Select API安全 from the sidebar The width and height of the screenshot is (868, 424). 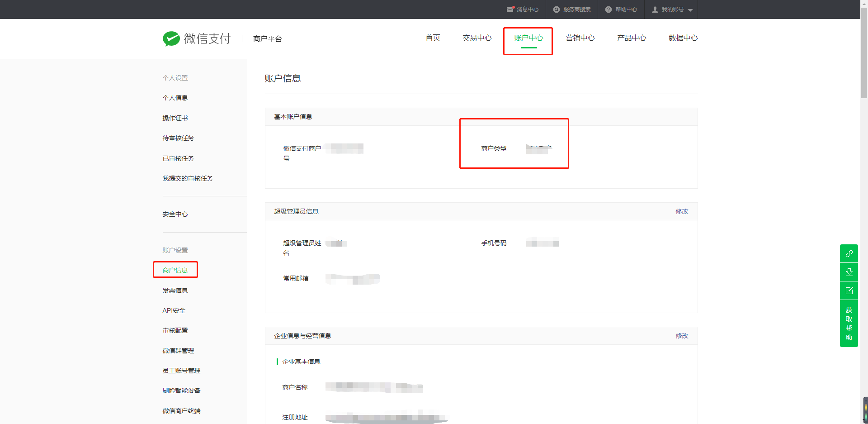click(174, 310)
